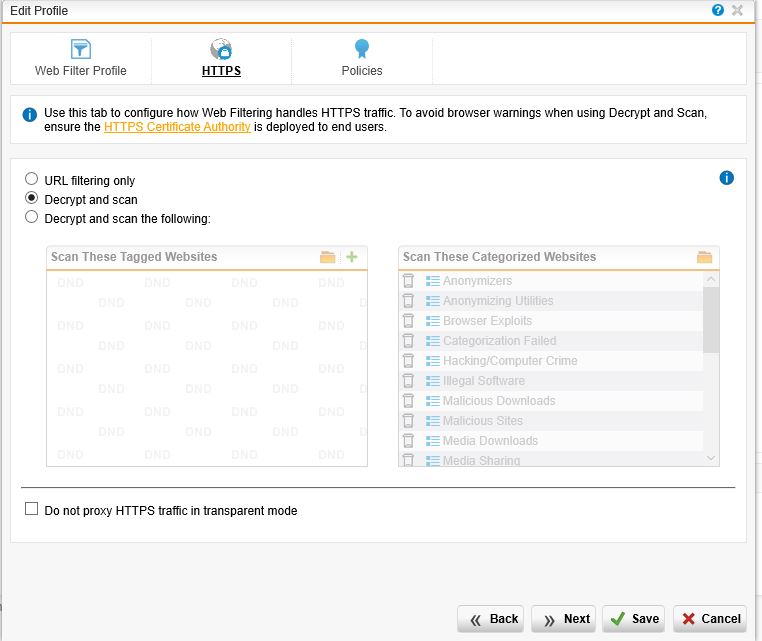Switch to the Web Filter Profile tab

81,58
